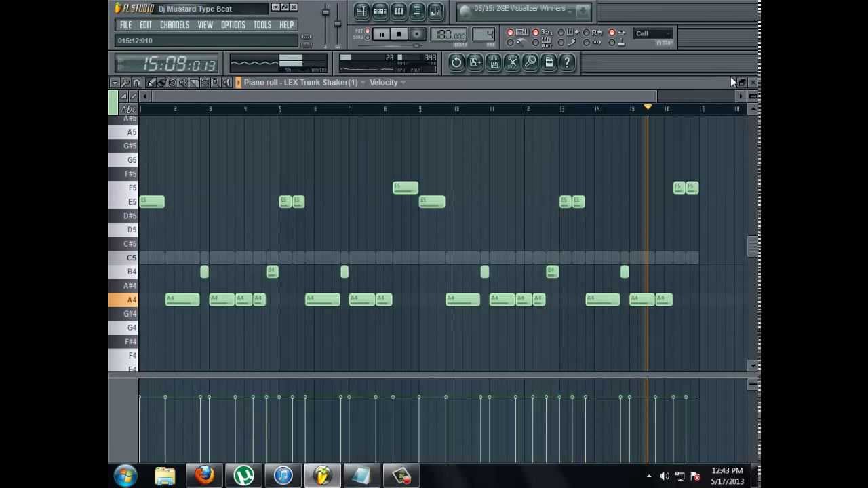Image resolution: width=868 pixels, height=488 pixels.
Task: Toggle wait for input light
Action: [535, 43]
